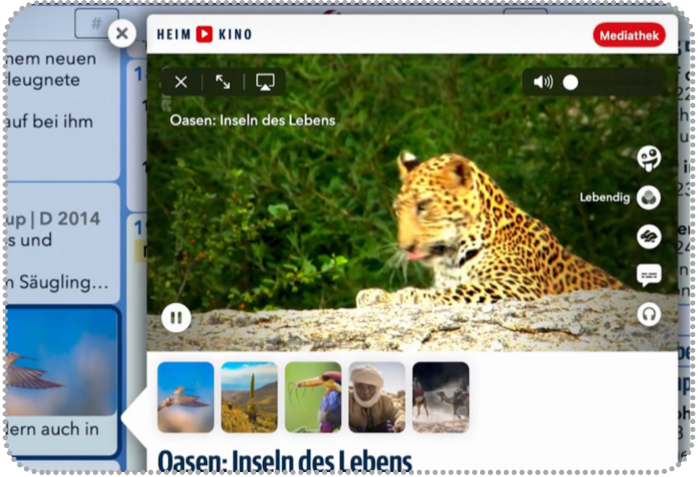The height and width of the screenshot is (477, 698).
Task: Open the colorful beaked bird thumbnail
Action: pyautogui.click(x=313, y=397)
